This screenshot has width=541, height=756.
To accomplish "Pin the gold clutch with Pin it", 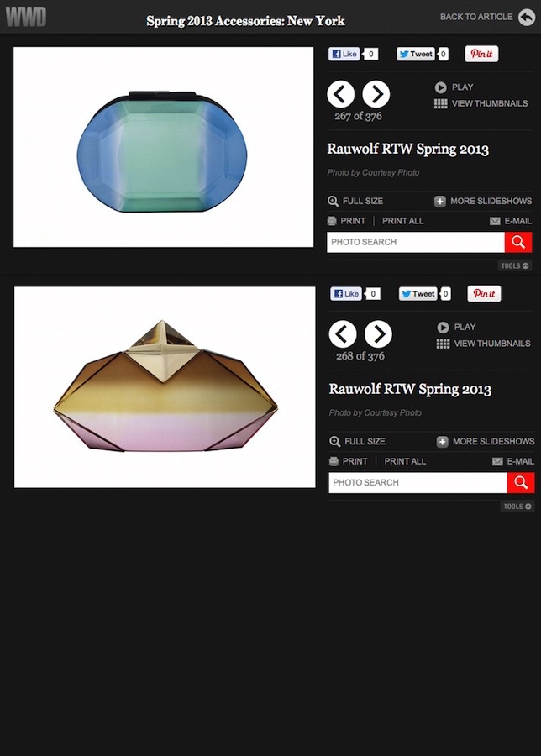I will tap(484, 294).
